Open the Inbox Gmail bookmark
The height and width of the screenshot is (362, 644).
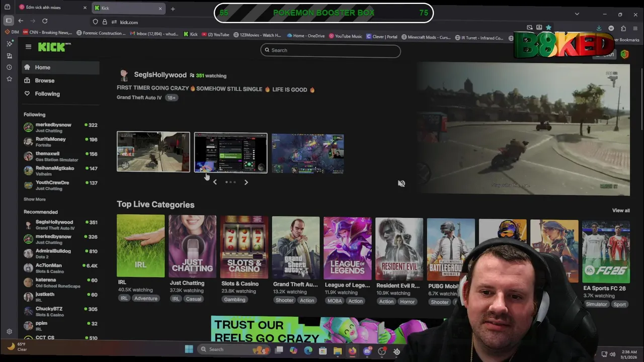[154, 34]
